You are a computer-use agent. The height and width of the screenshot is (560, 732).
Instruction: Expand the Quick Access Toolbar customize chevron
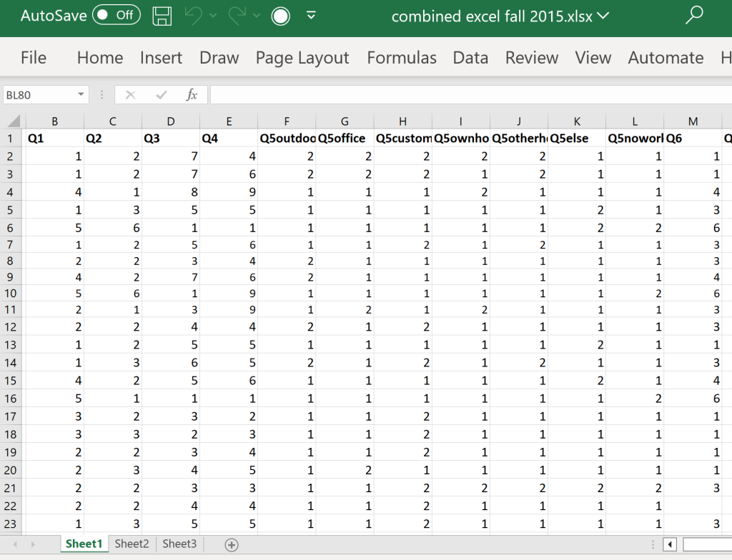pos(311,16)
